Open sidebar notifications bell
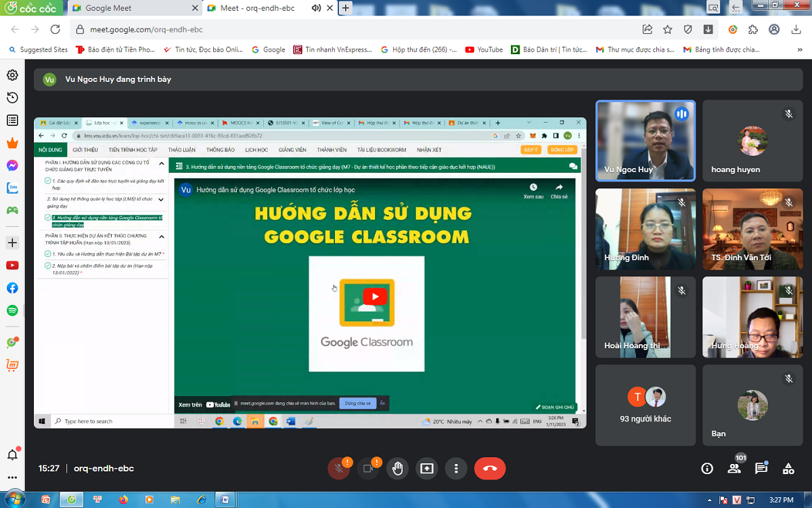Viewport: 812px width, 508px height. (x=12, y=454)
